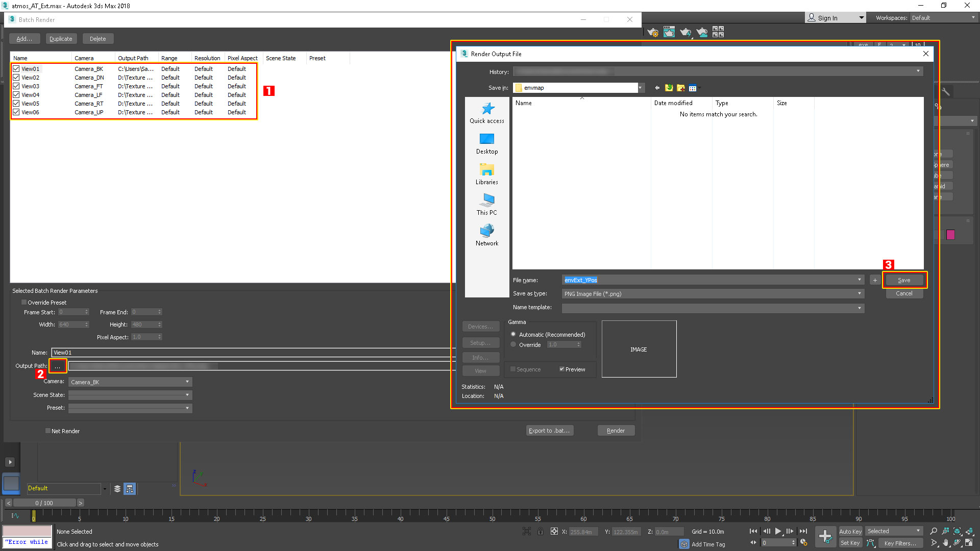The width and height of the screenshot is (980, 551).
Task: Click the Play Animation button
Action: click(778, 531)
